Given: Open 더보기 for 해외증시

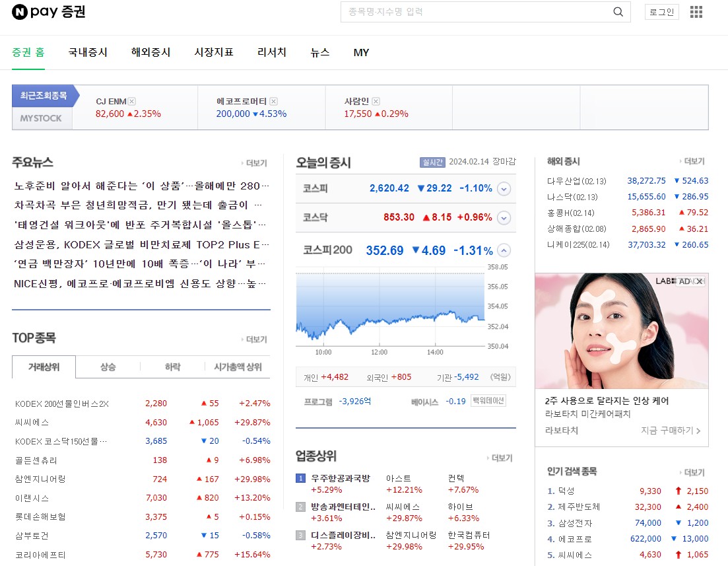Looking at the screenshot, I should tap(692, 161).
